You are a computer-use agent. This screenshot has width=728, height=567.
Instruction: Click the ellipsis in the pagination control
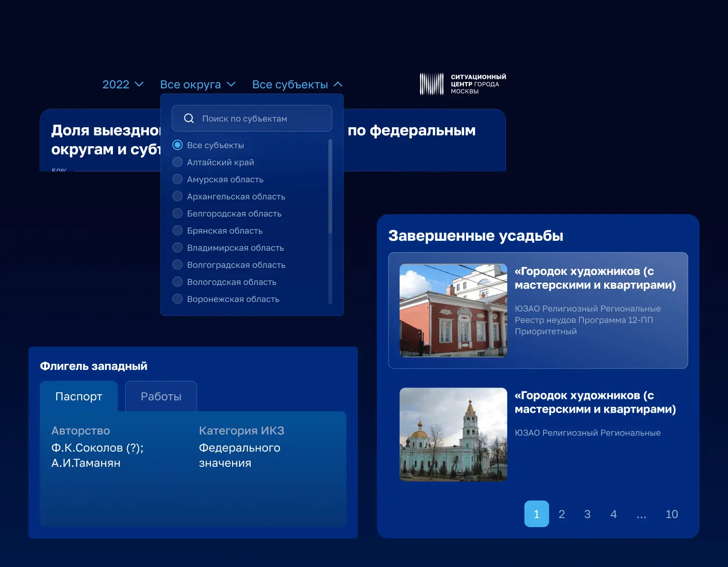pos(641,514)
